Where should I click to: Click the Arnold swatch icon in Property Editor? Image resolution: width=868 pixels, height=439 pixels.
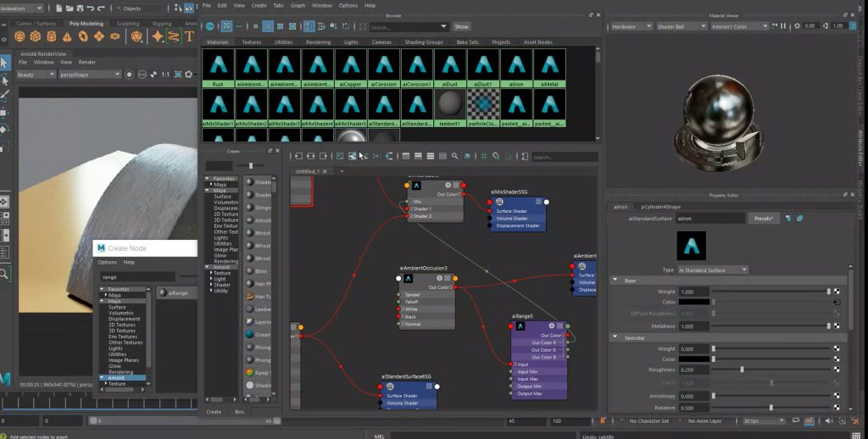(692, 246)
